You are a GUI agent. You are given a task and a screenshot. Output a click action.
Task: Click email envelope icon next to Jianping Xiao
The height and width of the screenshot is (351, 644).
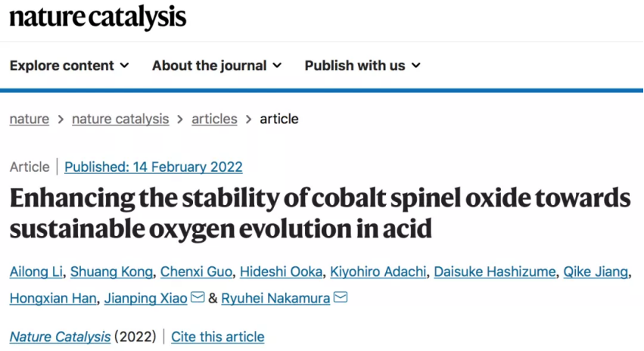tap(198, 297)
